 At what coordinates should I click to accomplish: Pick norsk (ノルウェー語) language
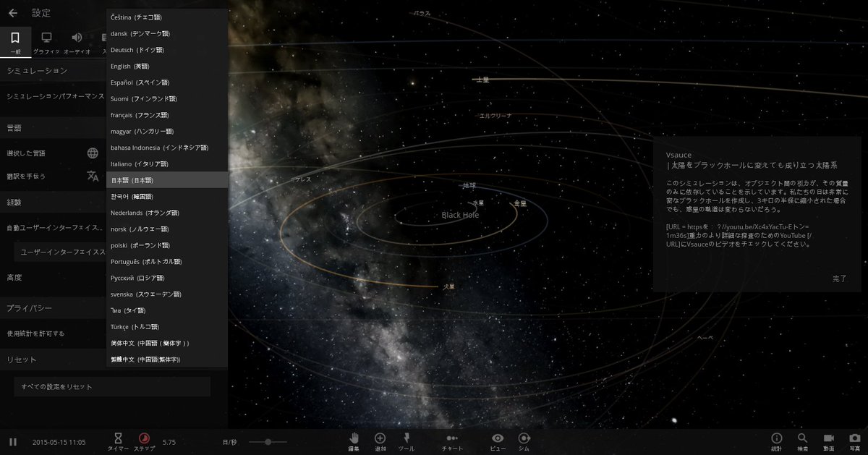click(167, 229)
